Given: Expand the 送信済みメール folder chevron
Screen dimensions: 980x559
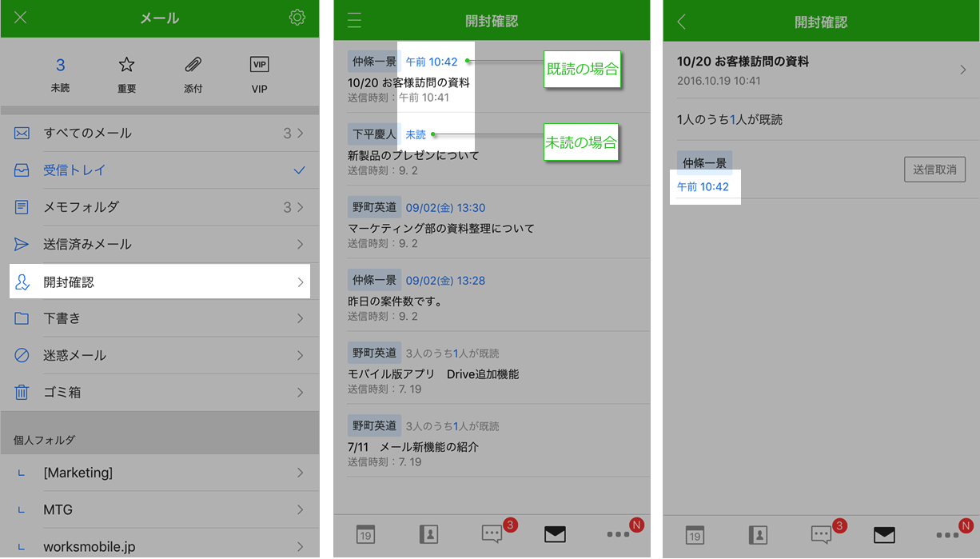Looking at the screenshot, I should pyautogui.click(x=300, y=244).
